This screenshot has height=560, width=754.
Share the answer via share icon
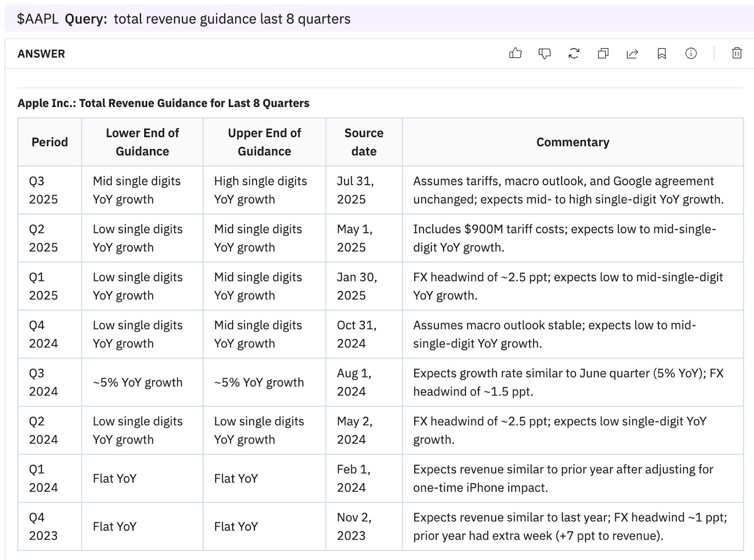pos(632,53)
